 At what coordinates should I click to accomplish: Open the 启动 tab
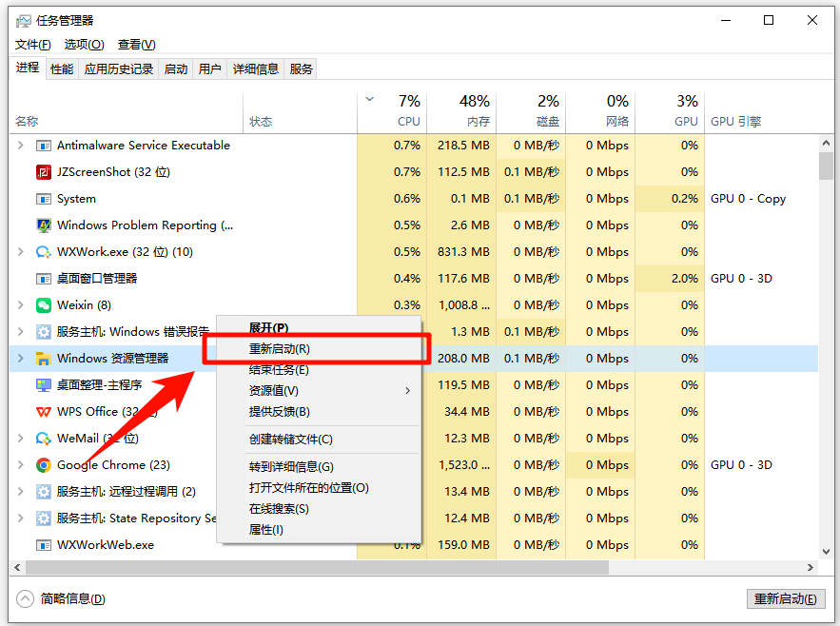176,68
